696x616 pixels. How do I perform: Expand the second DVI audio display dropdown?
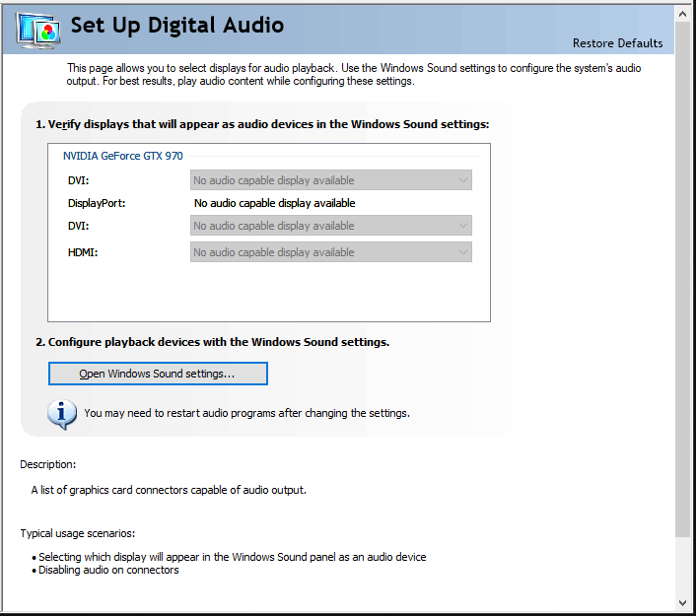pos(331,226)
